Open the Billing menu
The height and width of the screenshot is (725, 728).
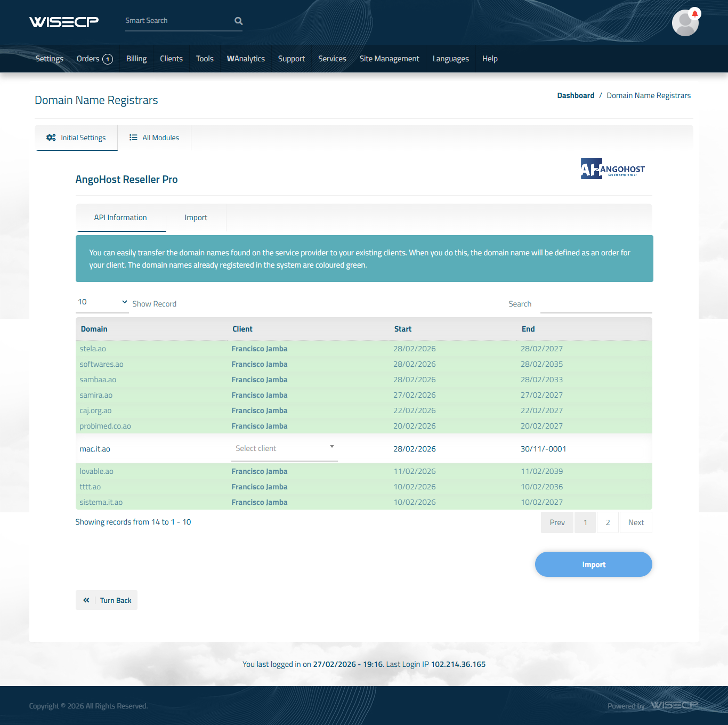click(136, 59)
